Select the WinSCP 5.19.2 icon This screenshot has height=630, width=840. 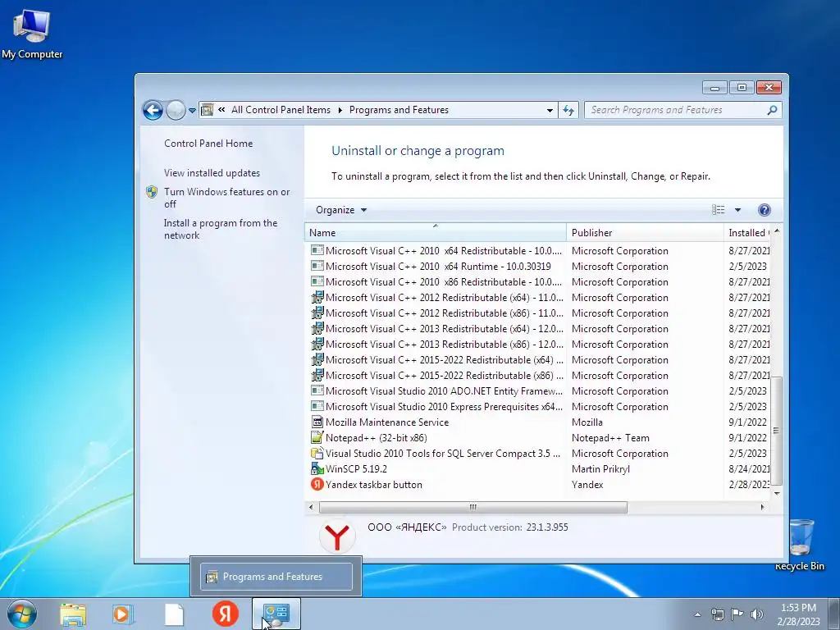(x=317, y=468)
